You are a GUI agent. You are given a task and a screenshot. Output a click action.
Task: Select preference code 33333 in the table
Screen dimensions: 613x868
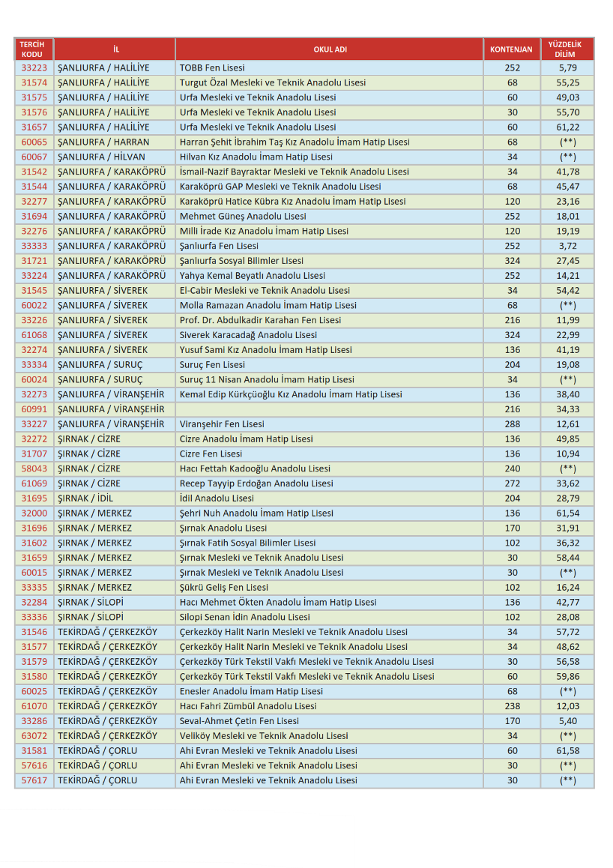33,246
